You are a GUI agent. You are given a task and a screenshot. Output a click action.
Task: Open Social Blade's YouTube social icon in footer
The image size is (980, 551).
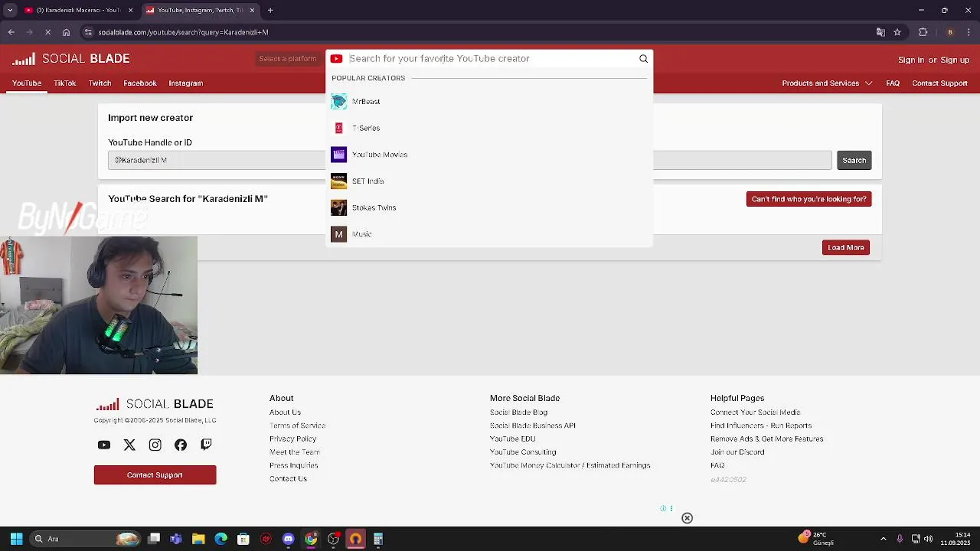104,445
